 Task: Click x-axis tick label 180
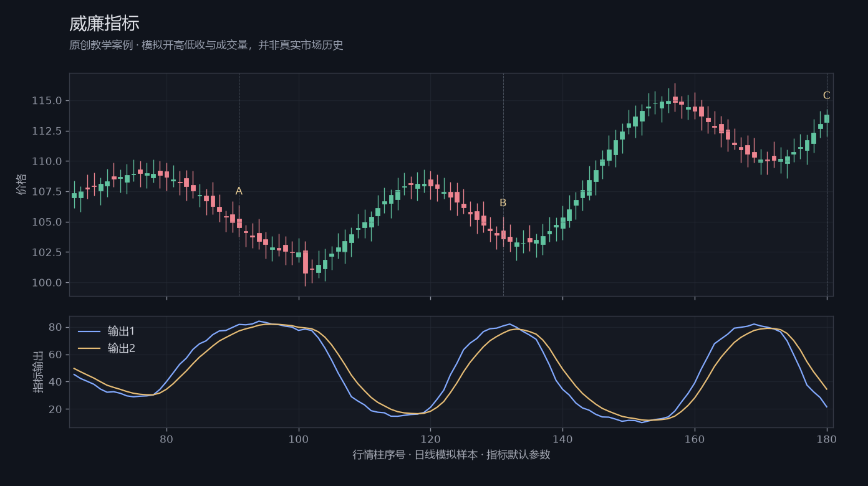827,439
